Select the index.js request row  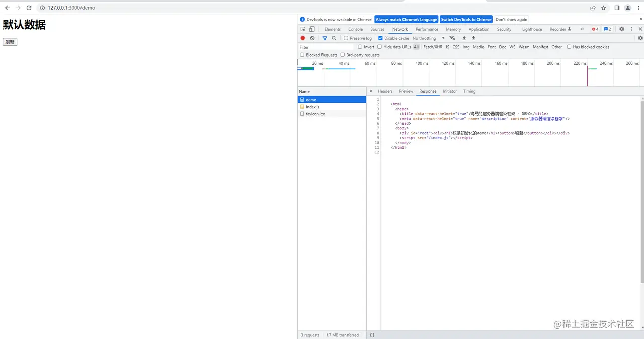tap(332, 107)
